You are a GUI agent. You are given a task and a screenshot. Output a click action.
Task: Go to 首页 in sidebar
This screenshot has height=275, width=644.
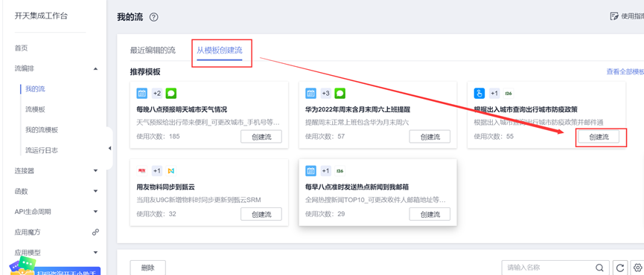[21, 48]
